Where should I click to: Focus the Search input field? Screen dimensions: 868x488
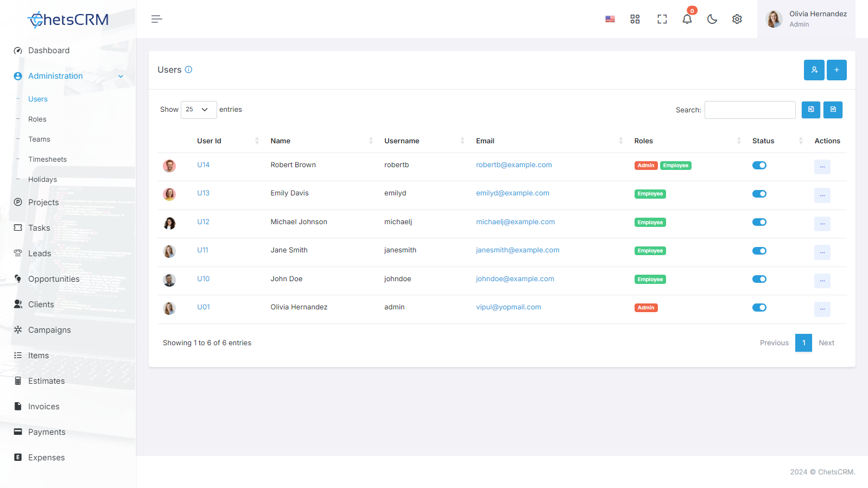[x=750, y=110]
